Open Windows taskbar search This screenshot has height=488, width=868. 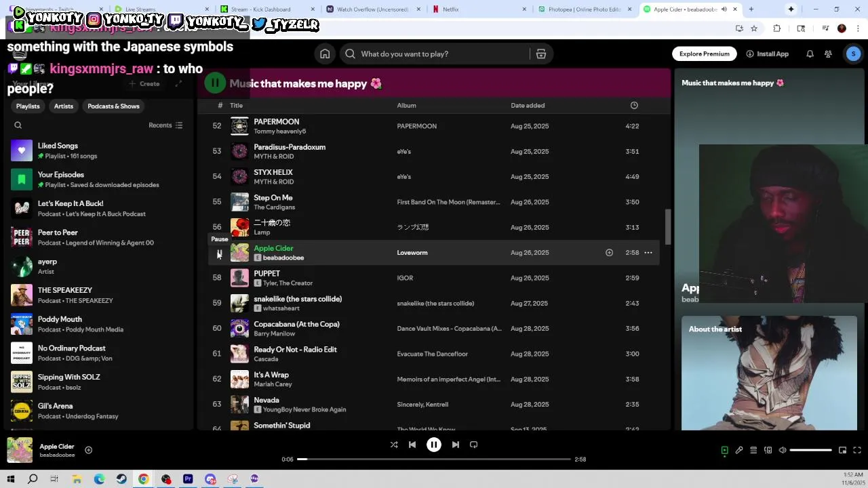click(33, 479)
